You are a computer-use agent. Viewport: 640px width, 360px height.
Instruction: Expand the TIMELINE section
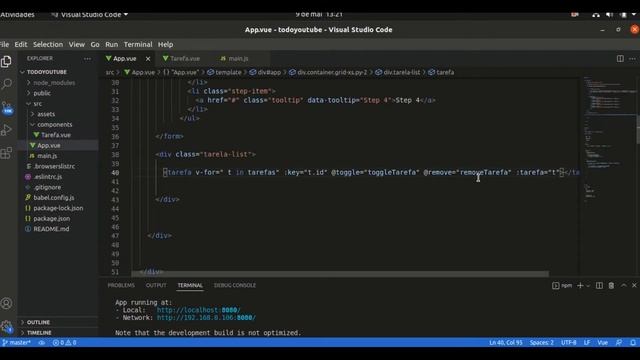pyautogui.click(x=38, y=333)
